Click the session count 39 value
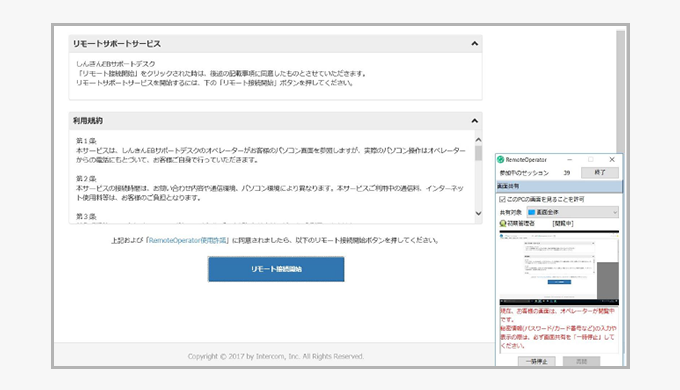This screenshot has width=680, height=390. (x=566, y=173)
